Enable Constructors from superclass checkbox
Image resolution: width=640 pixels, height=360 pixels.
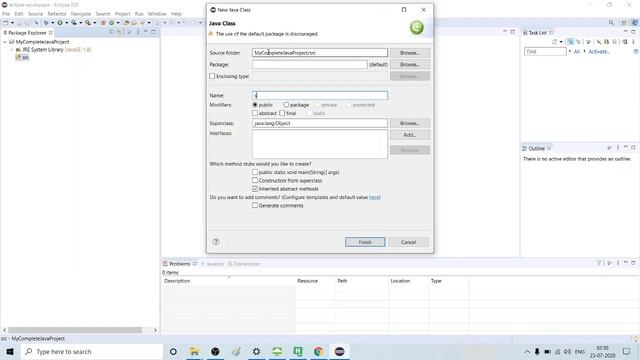click(x=255, y=180)
